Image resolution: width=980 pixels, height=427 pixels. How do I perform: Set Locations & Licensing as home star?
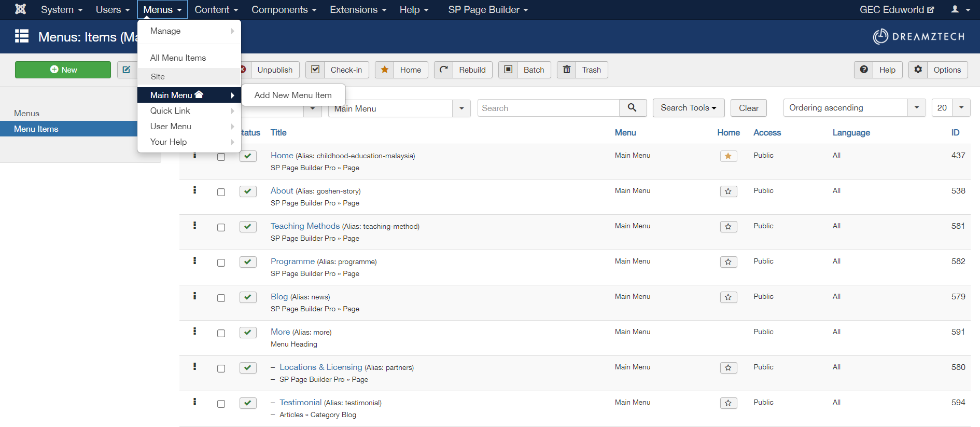tap(729, 368)
